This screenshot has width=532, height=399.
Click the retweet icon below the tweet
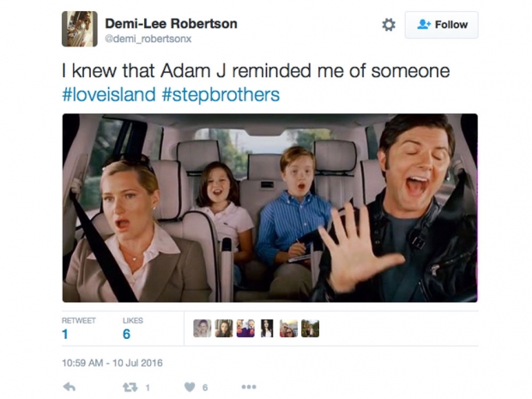pyautogui.click(x=130, y=387)
